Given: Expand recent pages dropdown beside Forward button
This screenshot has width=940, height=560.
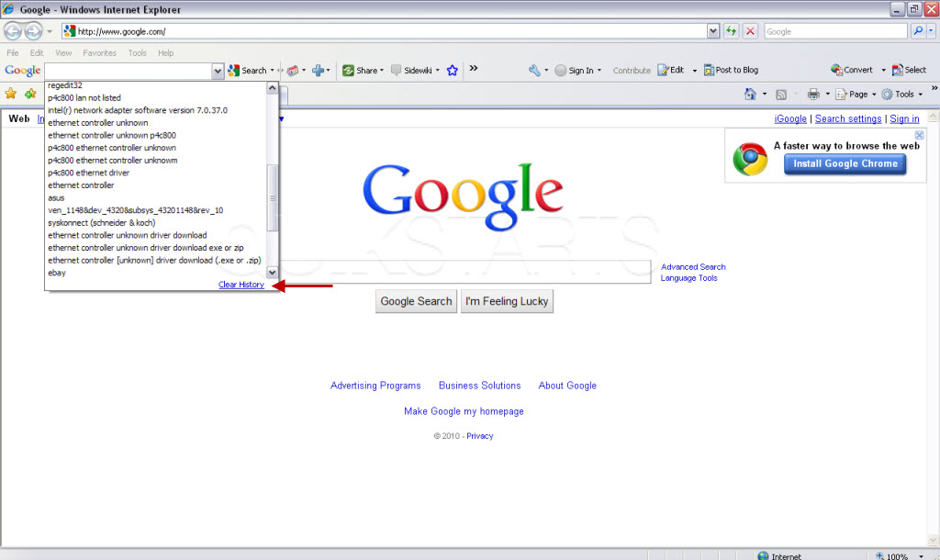Looking at the screenshot, I should pos(50,31).
